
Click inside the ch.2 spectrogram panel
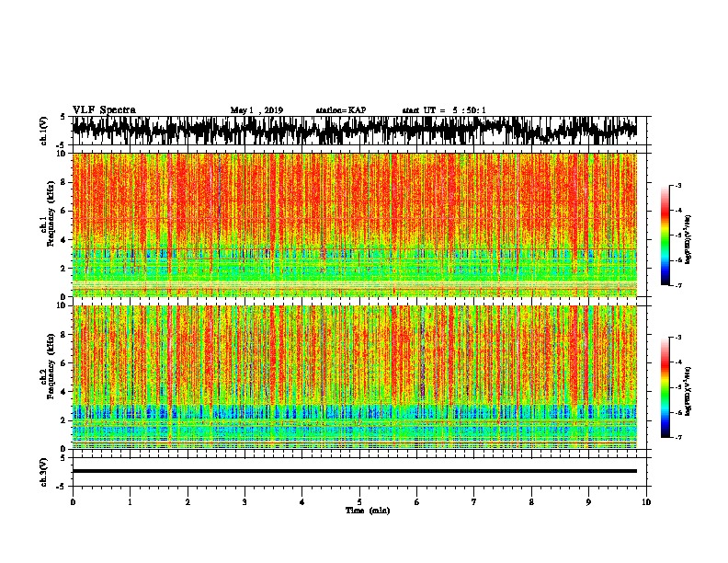pyautogui.click(x=354, y=377)
